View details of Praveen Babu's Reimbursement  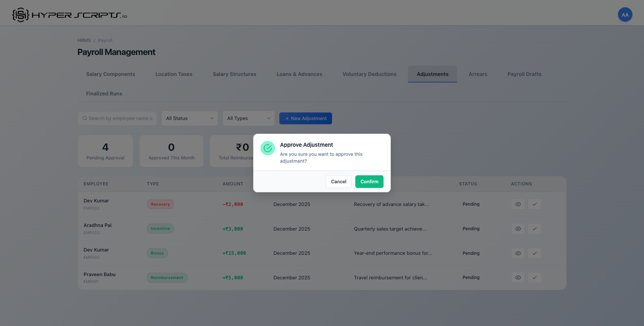[x=518, y=278]
